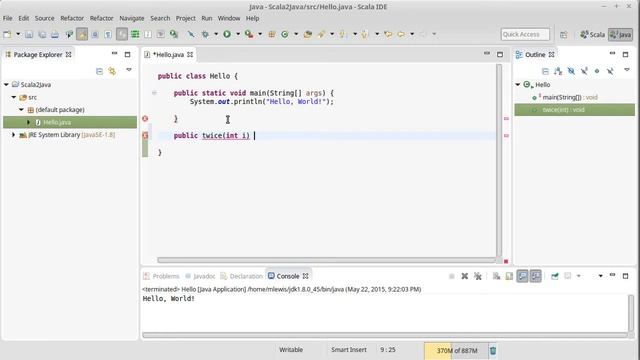This screenshot has height=360, width=640.
Task: Open the External Tools dropdown arrow
Action: click(x=260, y=34)
